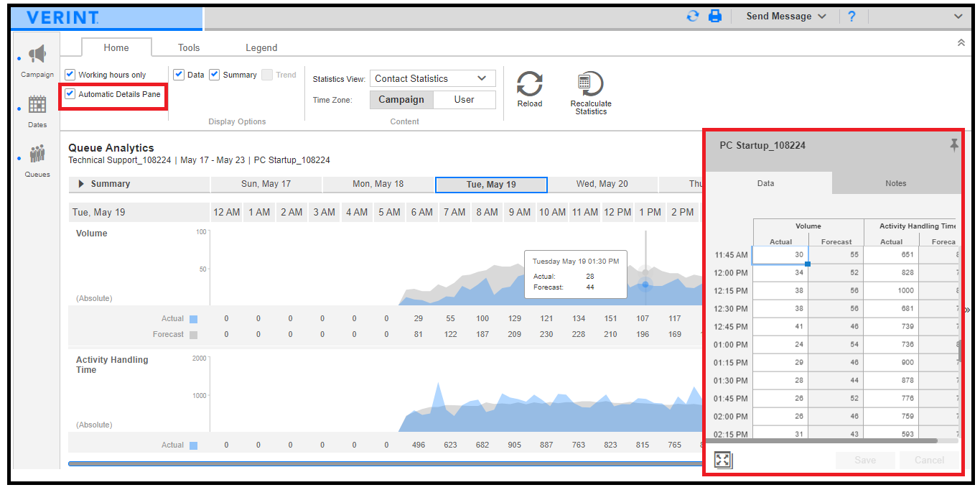Viewport: 980px width, 490px height.
Task: Click the print icon in top bar
Action: pyautogui.click(x=715, y=16)
